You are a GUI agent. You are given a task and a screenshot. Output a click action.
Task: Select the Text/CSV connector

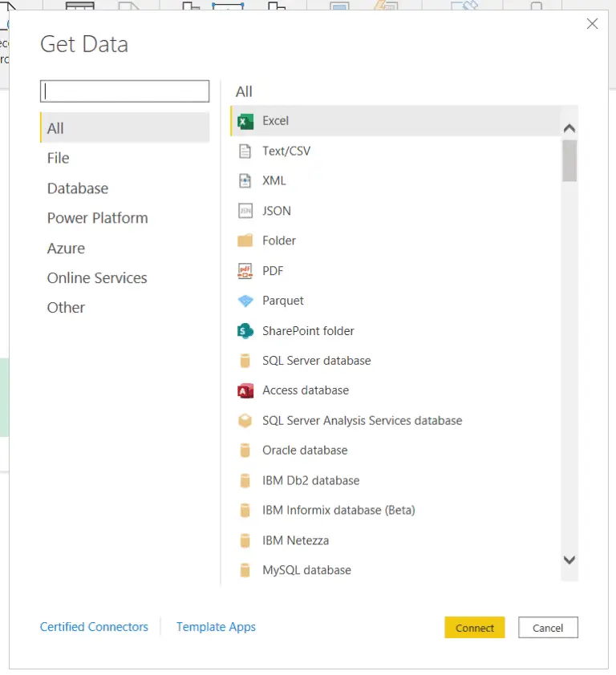coord(285,151)
